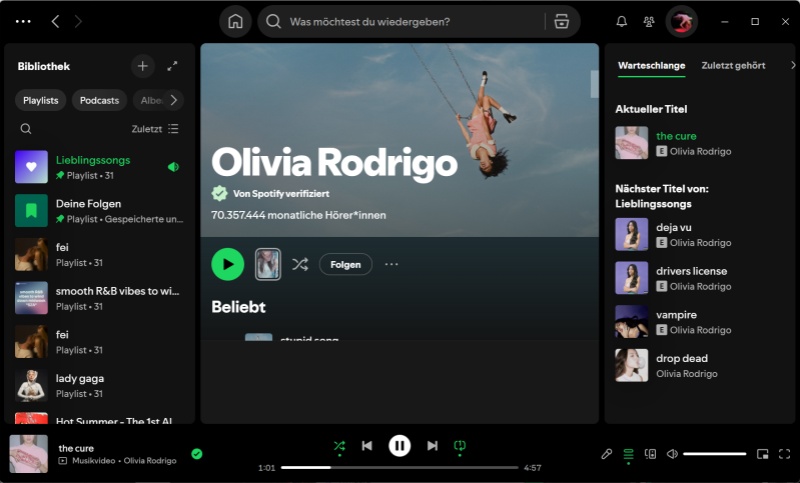Open the Home page icon

(235, 21)
